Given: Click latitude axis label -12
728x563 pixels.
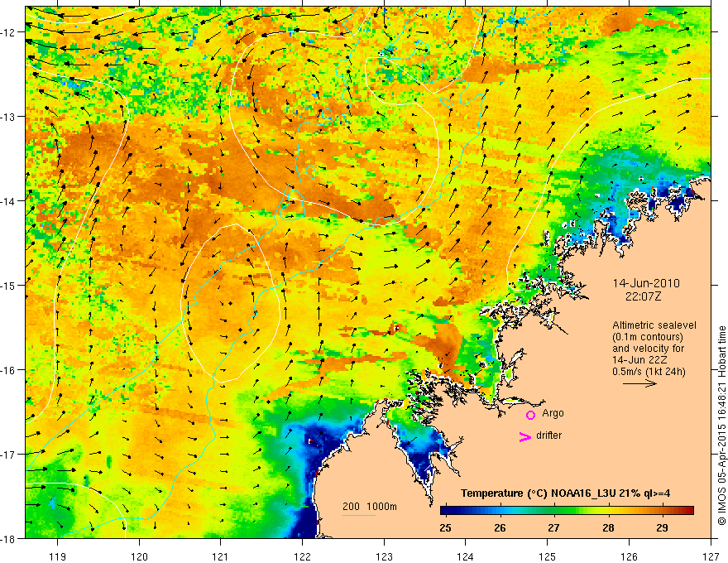Looking at the screenshot, I should 8,32.
